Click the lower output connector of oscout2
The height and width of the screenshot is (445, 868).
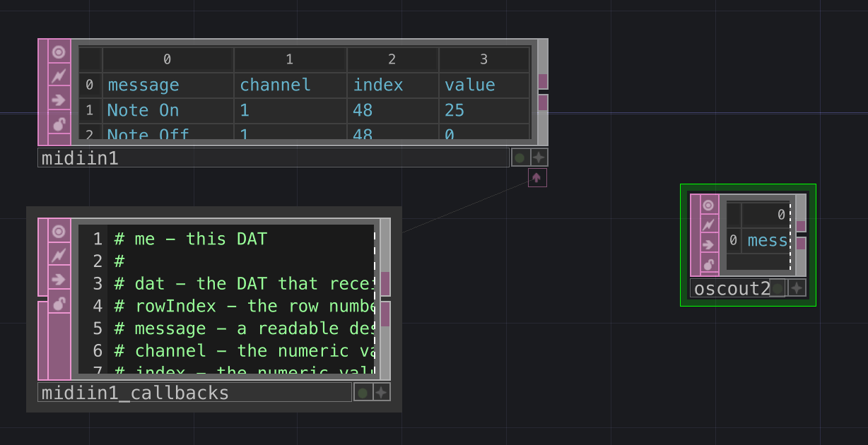pyautogui.click(x=801, y=244)
